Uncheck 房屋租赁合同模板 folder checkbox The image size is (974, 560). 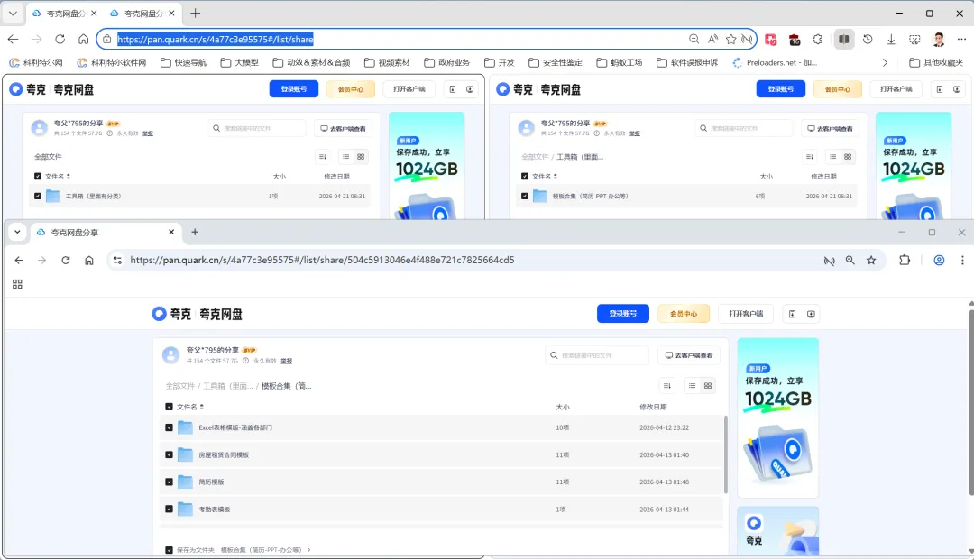pos(169,454)
